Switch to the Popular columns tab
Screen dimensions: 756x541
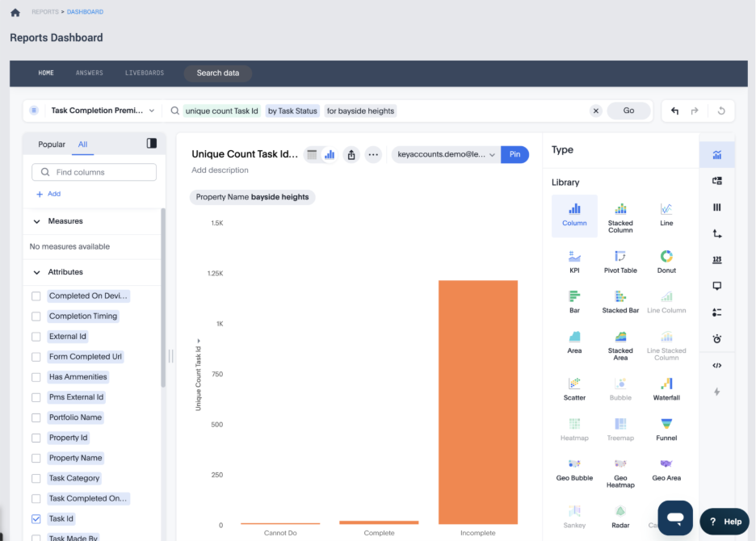point(52,145)
